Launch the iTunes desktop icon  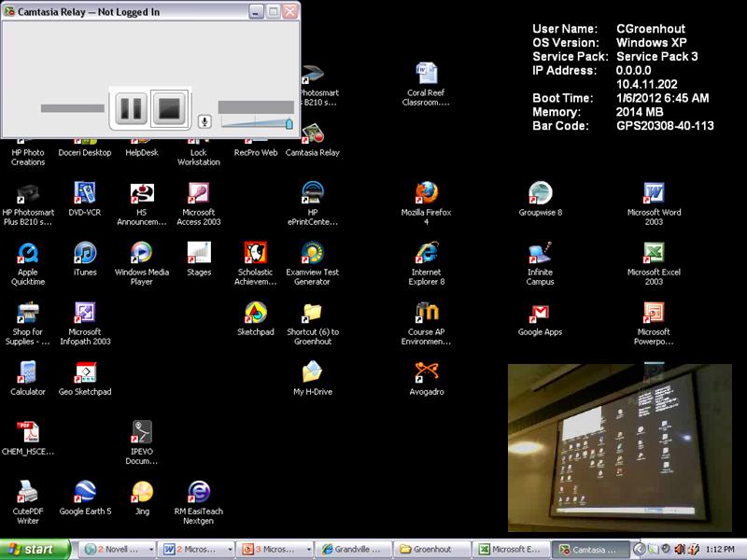point(85,259)
